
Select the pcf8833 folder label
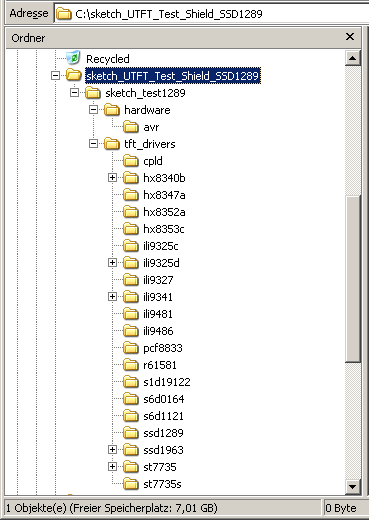[163, 348]
